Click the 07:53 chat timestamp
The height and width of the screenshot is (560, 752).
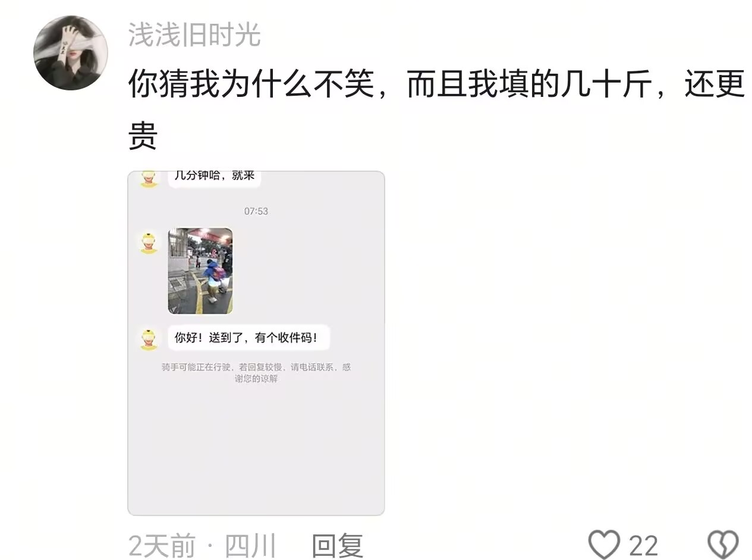(x=256, y=211)
